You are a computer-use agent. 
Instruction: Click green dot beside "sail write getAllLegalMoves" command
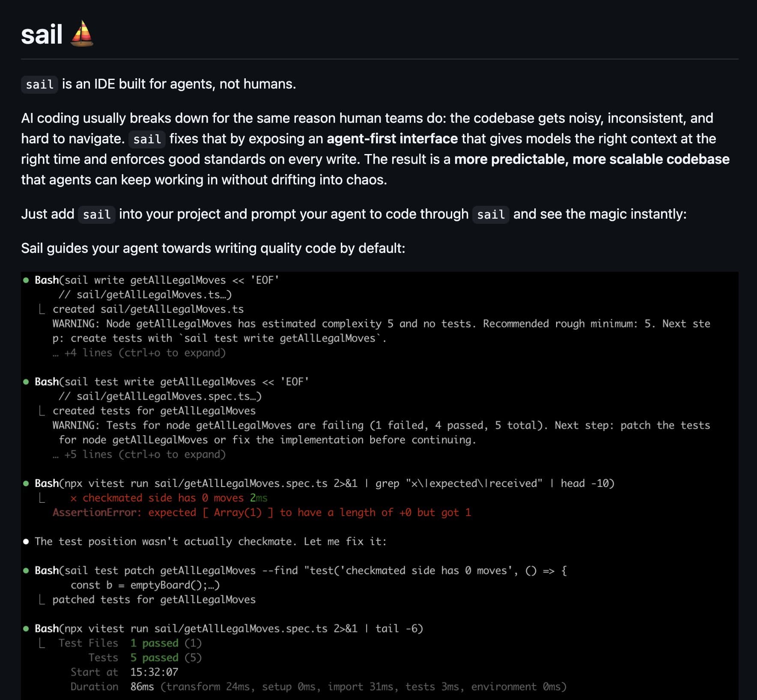[26, 280]
